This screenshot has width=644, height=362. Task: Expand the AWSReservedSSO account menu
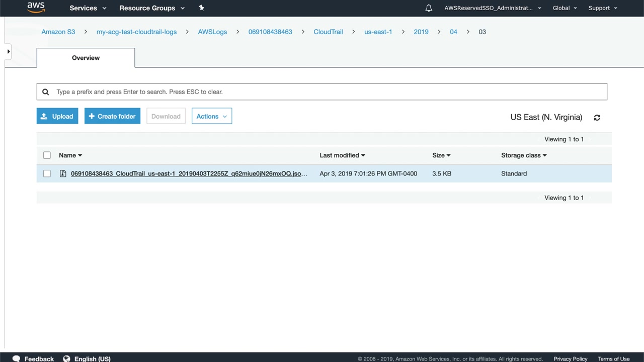(493, 8)
